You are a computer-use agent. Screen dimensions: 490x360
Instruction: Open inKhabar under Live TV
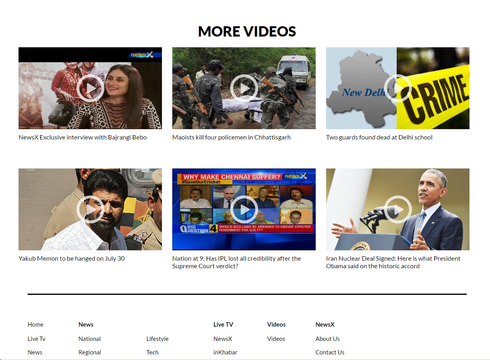tap(225, 352)
